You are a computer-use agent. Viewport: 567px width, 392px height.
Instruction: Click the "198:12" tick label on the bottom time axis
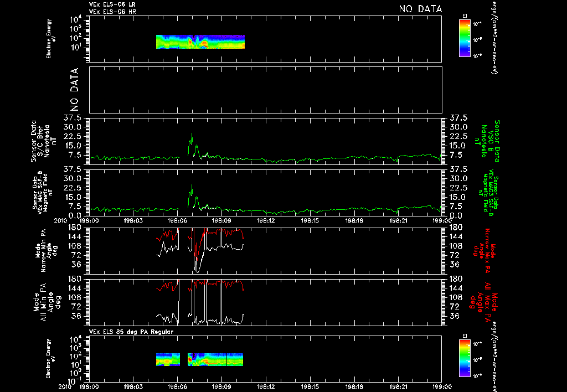tap(266, 386)
